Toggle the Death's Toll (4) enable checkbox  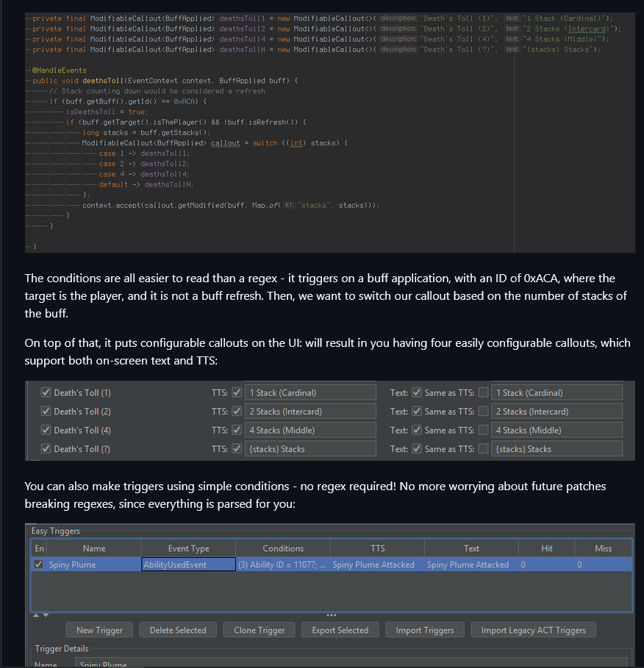point(46,430)
